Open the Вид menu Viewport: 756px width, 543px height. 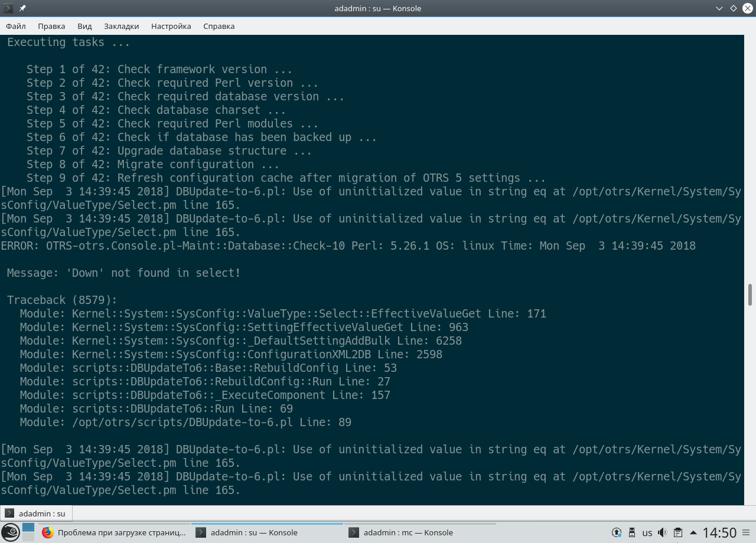tap(84, 26)
